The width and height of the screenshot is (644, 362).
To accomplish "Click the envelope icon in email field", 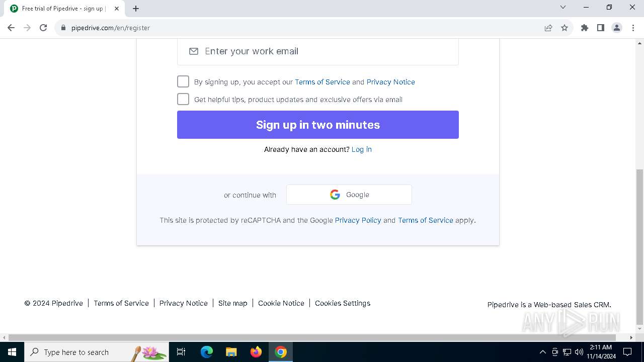I will (194, 51).
